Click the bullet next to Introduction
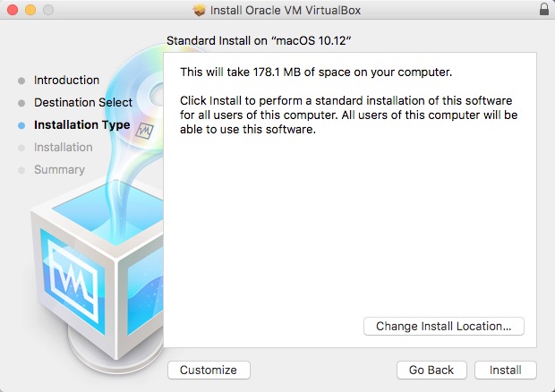Screen dimensions: 555x392 pyautogui.click(x=21, y=81)
